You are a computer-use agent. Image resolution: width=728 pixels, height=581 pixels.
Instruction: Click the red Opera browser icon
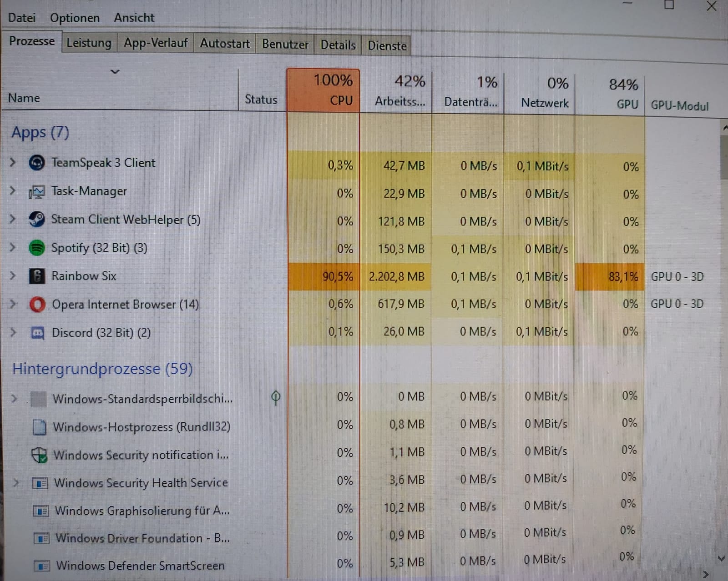(x=37, y=304)
